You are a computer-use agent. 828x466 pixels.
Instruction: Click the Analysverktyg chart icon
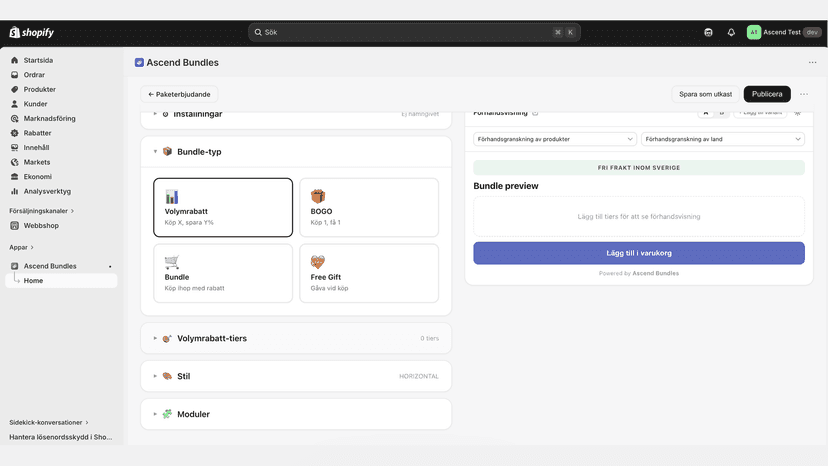(x=14, y=191)
